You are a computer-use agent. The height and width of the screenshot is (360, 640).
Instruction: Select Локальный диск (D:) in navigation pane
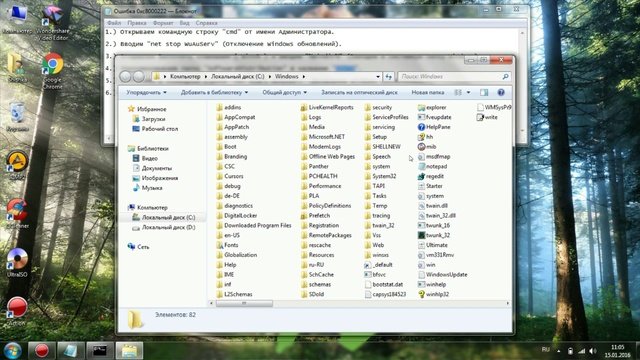pos(164,227)
